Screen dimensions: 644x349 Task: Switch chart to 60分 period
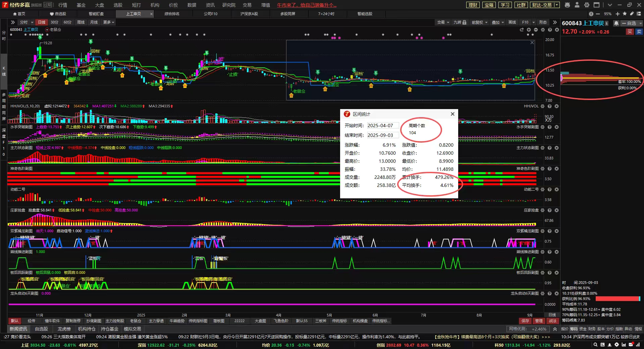pos(67,22)
